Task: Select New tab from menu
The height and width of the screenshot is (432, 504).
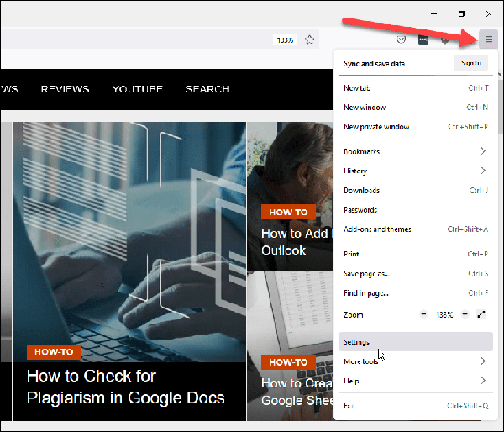Action: [416, 87]
